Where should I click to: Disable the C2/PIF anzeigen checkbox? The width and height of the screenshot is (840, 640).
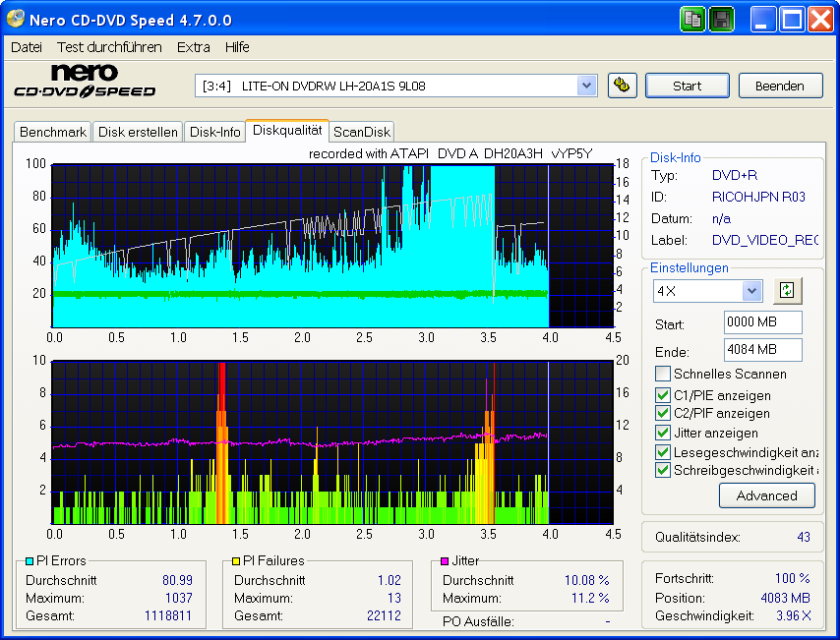(663, 414)
